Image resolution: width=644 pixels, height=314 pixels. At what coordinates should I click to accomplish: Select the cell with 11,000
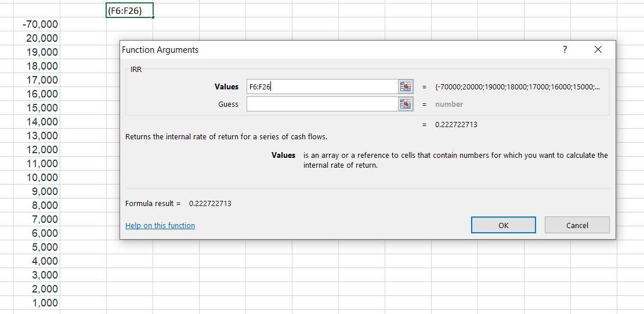[x=37, y=164]
